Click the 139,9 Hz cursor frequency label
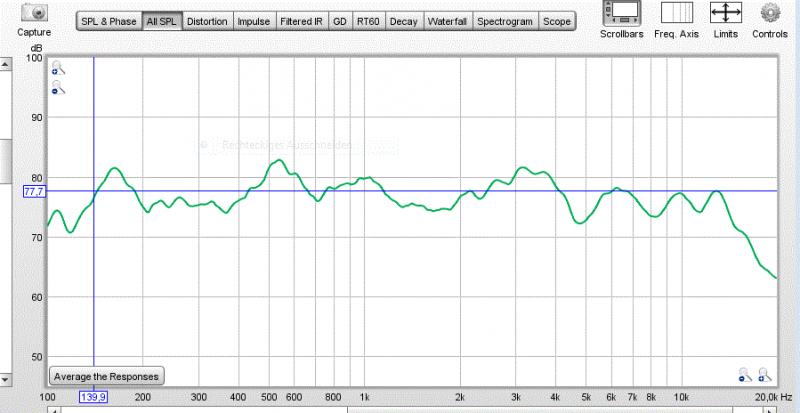Image resolution: width=800 pixels, height=413 pixels. coord(94,397)
